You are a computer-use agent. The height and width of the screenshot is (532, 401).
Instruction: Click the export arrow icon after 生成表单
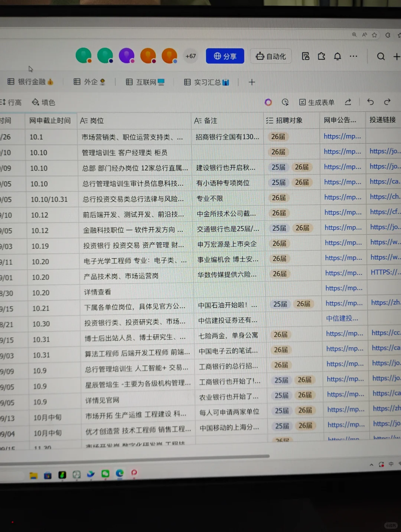pyautogui.click(x=348, y=102)
